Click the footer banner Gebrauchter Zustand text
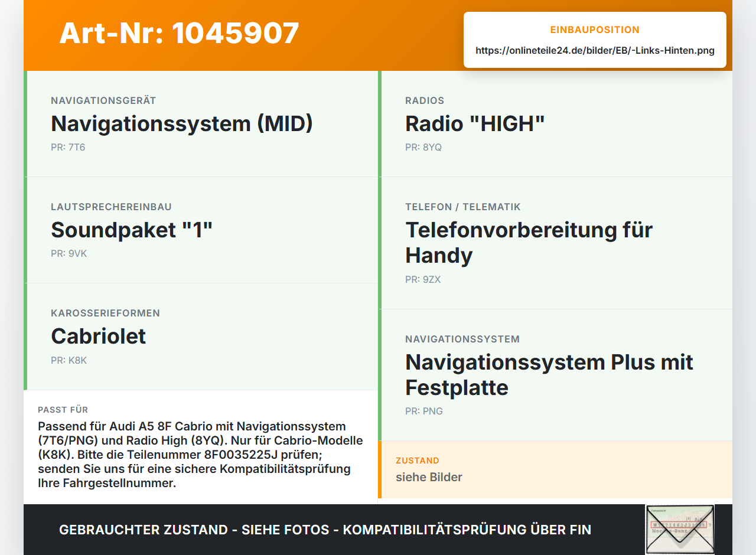Screen dimensions: 756x555 [325, 530]
